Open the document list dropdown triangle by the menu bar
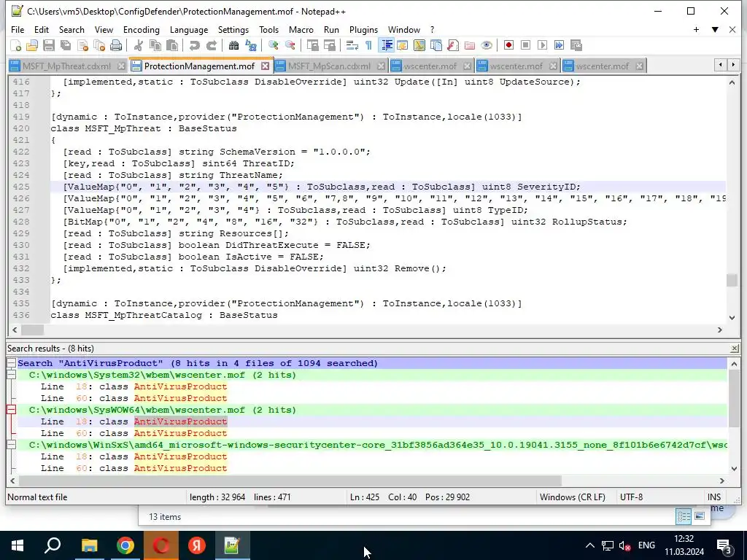This screenshot has height=560, width=747. click(715, 29)
